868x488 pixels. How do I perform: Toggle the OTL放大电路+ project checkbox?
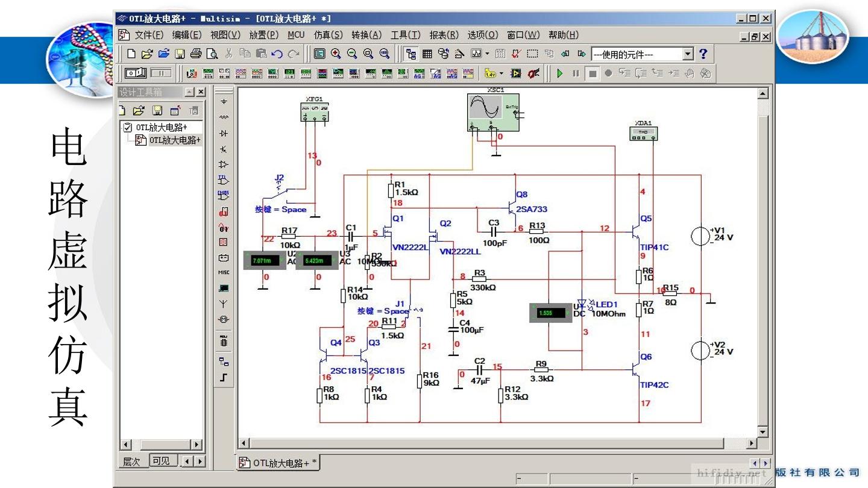click(x=127, y=127)
